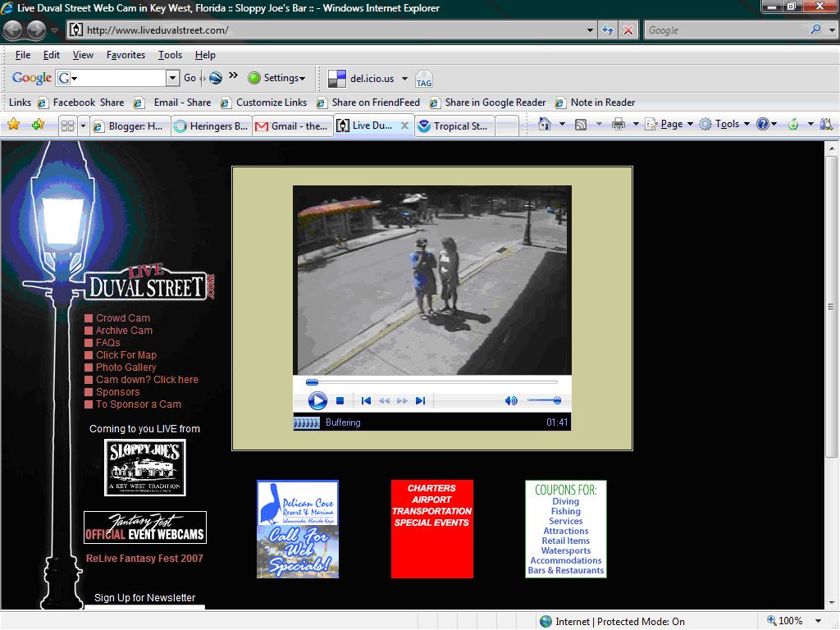Open the Quick Tabs grid icon
This screenshot has height=630, width=840.
point(67,126)
